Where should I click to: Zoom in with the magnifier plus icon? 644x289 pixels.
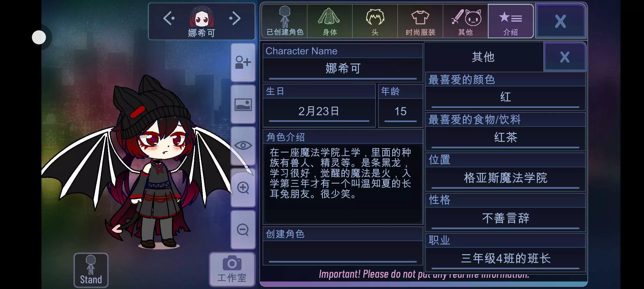243,188
